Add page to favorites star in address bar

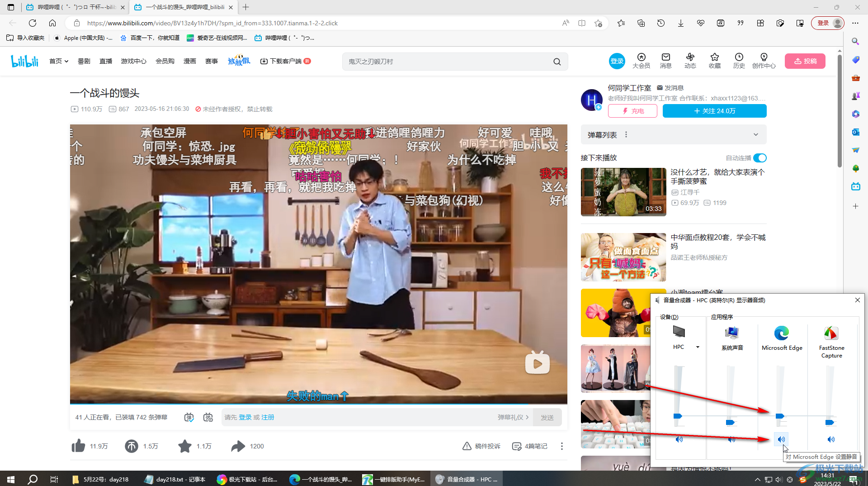(599, 23)
